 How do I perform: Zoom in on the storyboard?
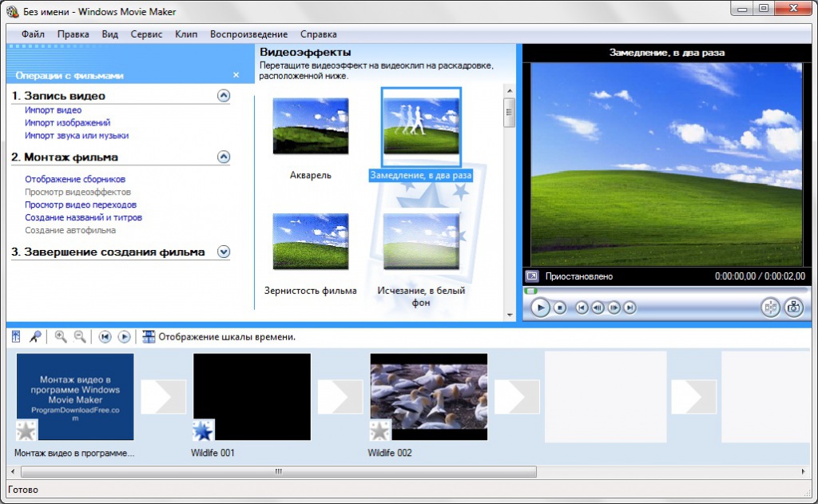(61, 336)
